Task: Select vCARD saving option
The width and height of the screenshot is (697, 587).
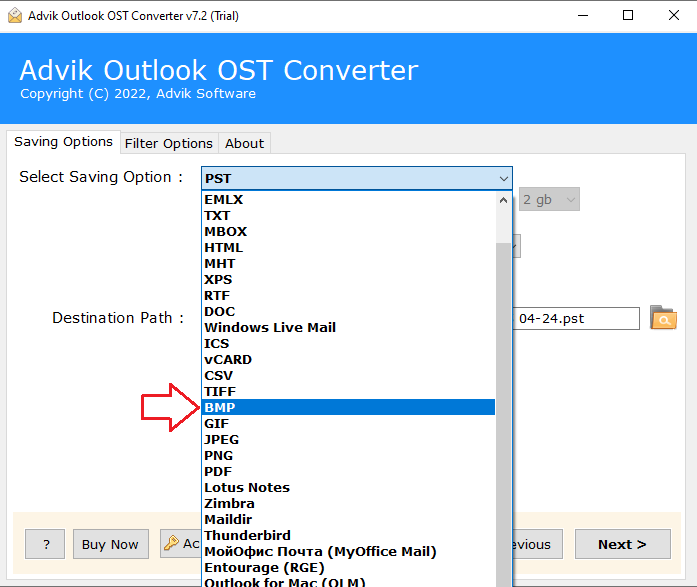Action: [348, 359]
